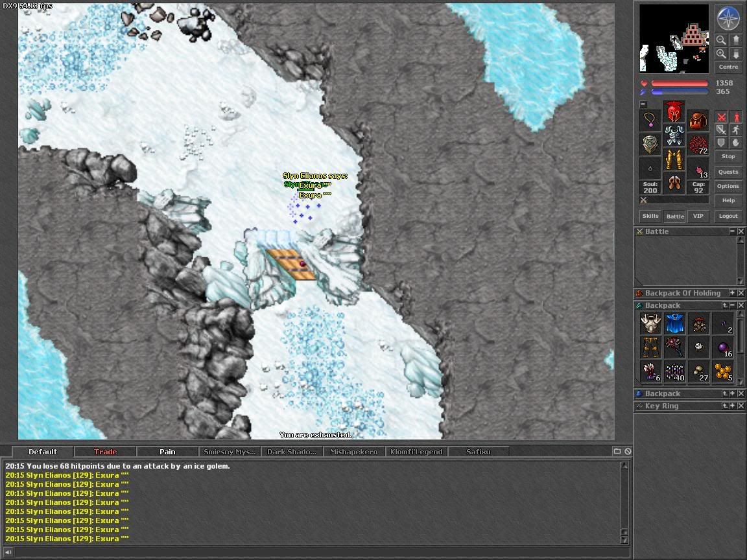Screen dimensions: 747x560
Task: Select the boots equipment slot
Action: point(674,183)
